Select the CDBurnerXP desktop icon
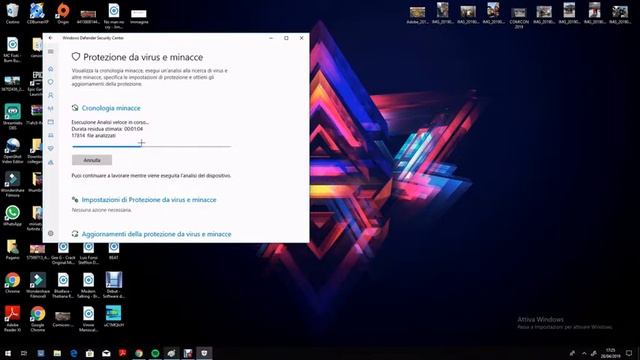Screen dimensions: 640x360 (x=38, y=13)
